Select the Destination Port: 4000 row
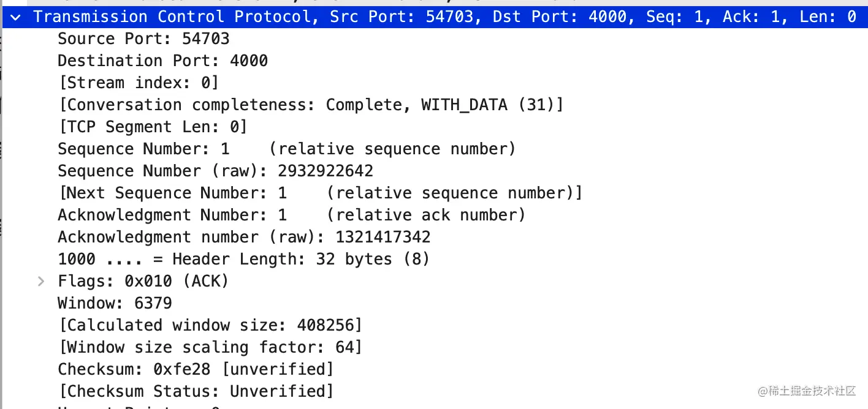Screen dimensions: 868x409 click(162, 61)
